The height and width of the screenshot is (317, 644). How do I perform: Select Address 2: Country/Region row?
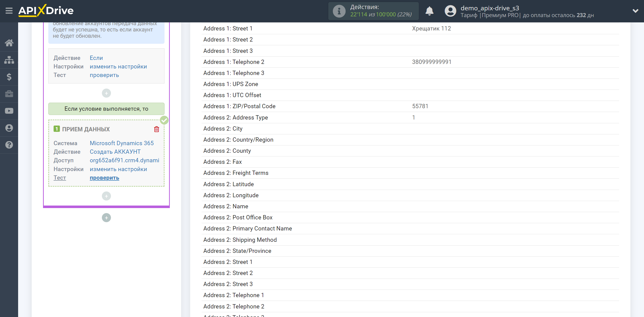[410, 140]
